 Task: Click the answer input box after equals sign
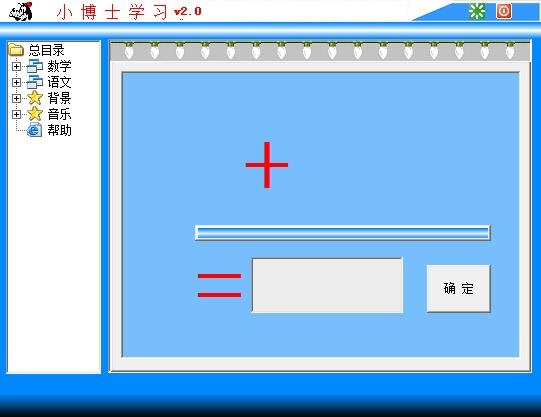coord(327,285)
